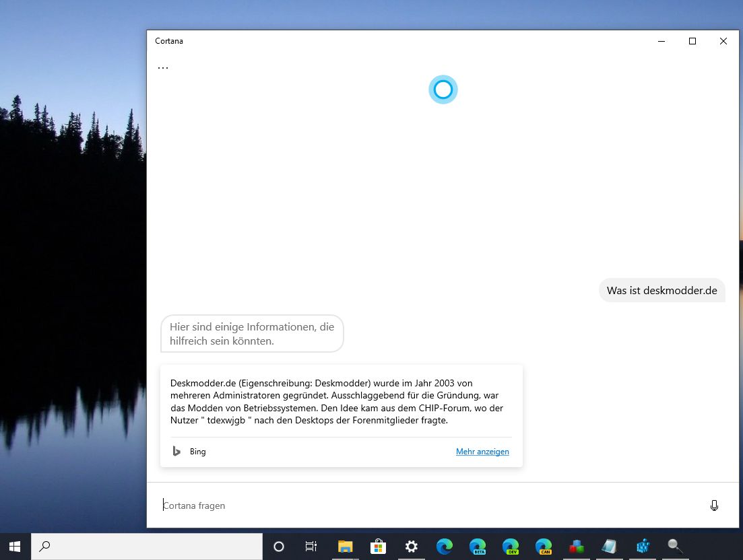Open the Windows Start menu

15,547
